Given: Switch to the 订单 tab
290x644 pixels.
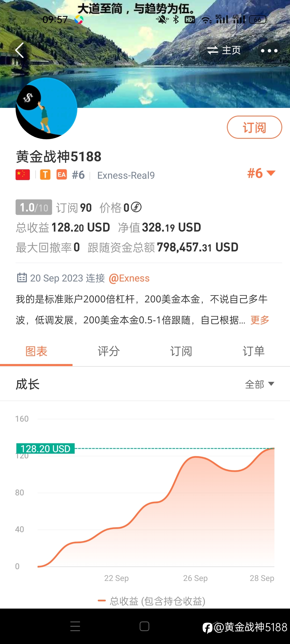Looking at the screenshot, I should (254, 351).
